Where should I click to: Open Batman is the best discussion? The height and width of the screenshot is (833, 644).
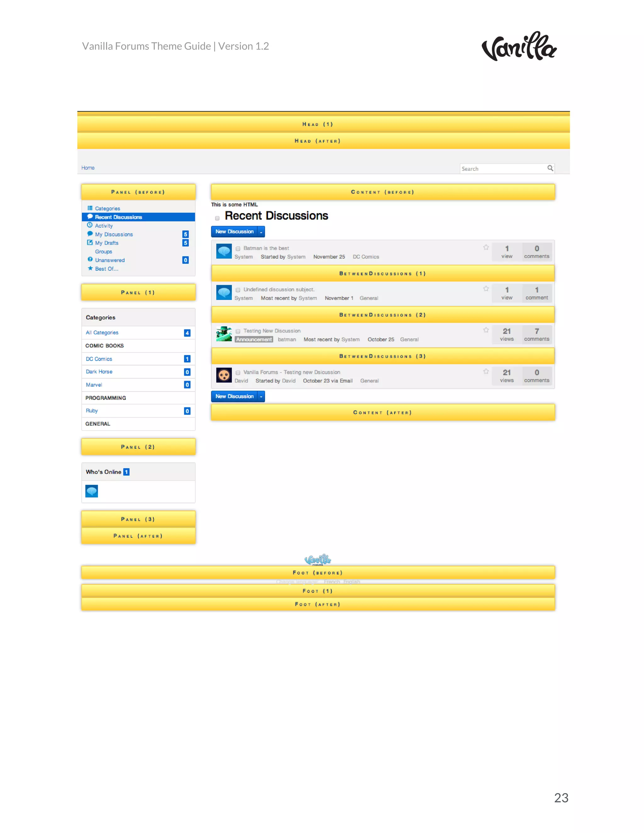[266, 248]
